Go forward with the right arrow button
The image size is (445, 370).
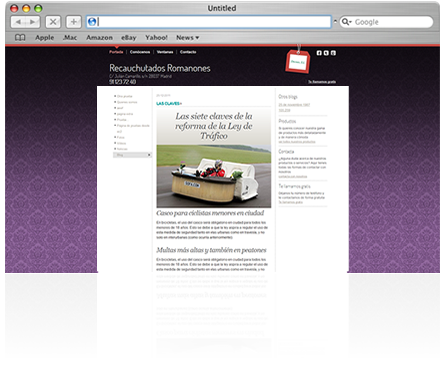pyautogui.click(x=33, y=22)
